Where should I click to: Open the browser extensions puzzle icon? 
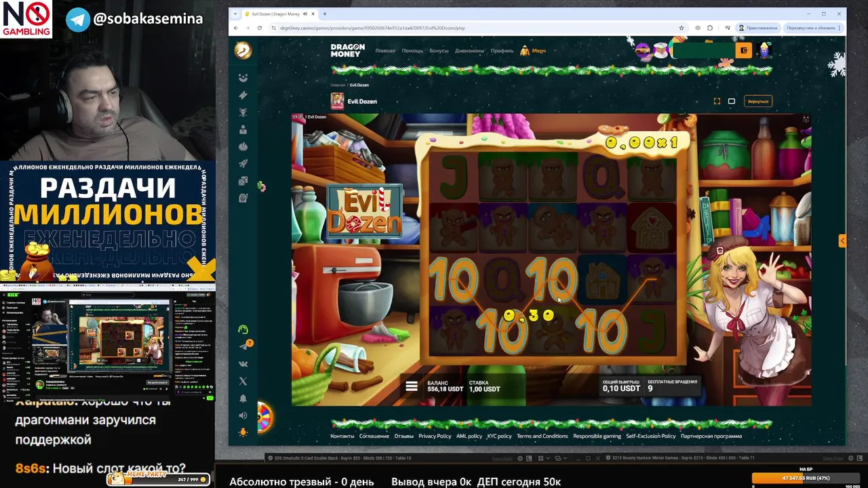(710, 28)
